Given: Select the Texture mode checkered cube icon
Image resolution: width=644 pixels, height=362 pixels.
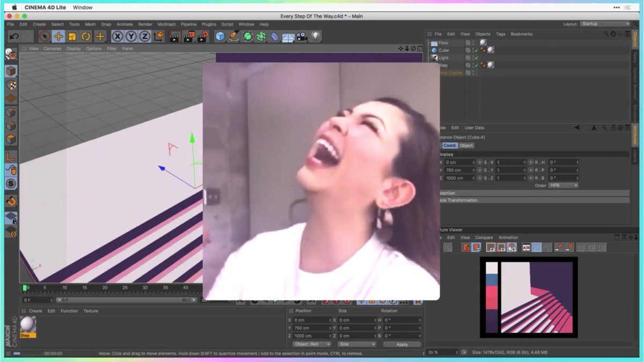Looking at the screenshot, I should click(x=11, y=85).
